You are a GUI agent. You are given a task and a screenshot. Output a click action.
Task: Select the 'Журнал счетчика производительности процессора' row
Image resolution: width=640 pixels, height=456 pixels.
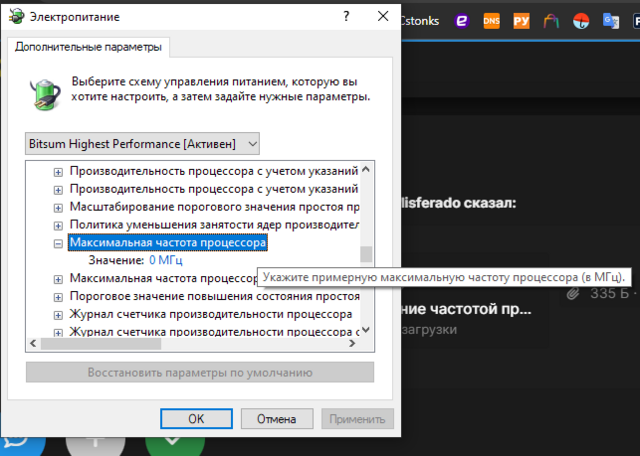point(211,314)
